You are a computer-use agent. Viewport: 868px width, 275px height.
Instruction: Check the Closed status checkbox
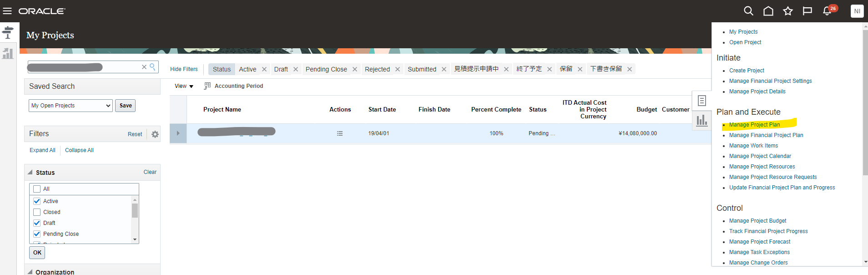click(x=37, y=212)
